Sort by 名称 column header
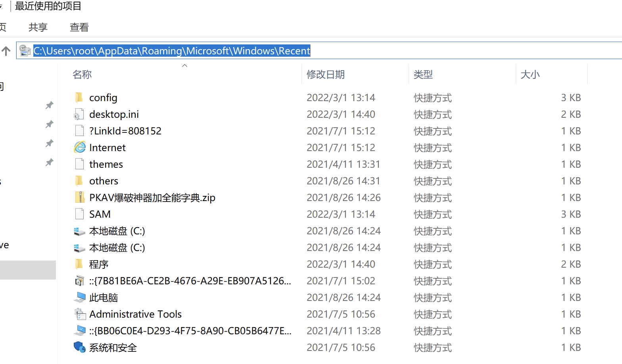622x364 pixels. [82, 75]
